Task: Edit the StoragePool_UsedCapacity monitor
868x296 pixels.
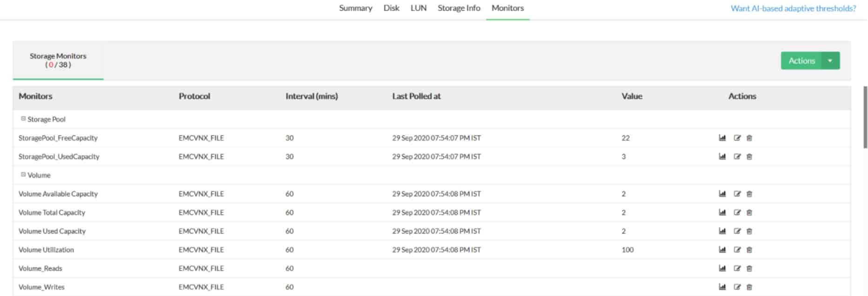Action: tap(736, 156)
